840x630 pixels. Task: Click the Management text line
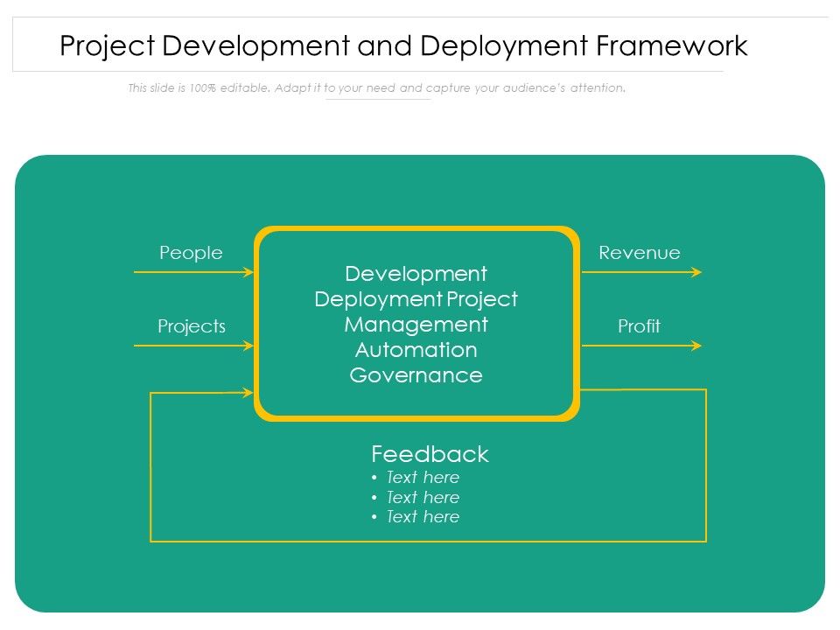(416, 325)
